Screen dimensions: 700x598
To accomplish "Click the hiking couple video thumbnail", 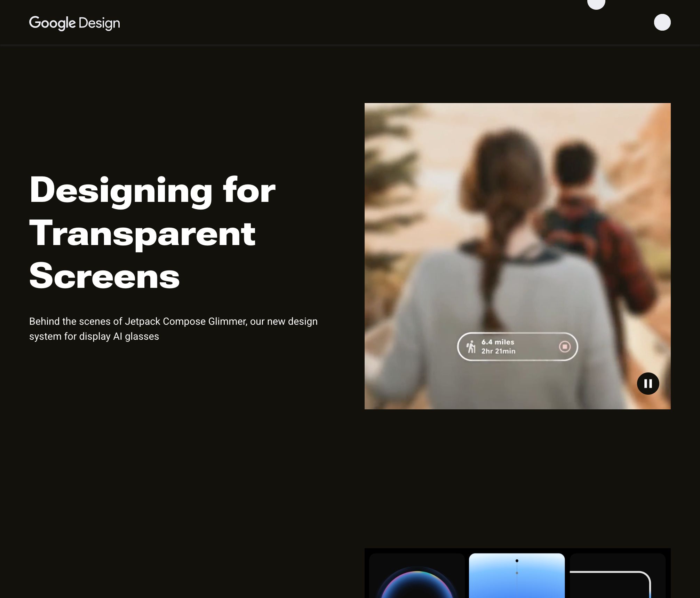I will [x=517, y=256].
